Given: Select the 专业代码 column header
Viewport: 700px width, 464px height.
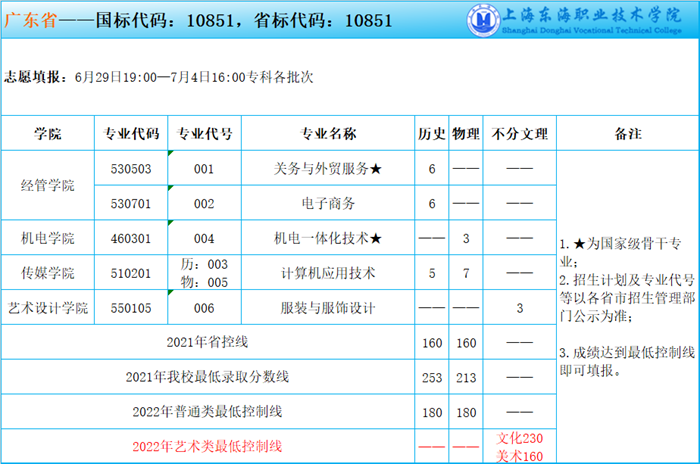Looking at the screenshot, I should click(x=131, y=134).
